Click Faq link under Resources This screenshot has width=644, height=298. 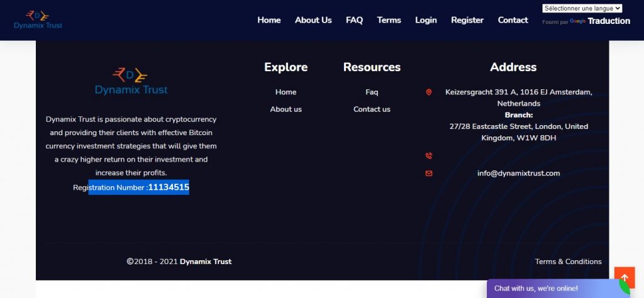372,92
